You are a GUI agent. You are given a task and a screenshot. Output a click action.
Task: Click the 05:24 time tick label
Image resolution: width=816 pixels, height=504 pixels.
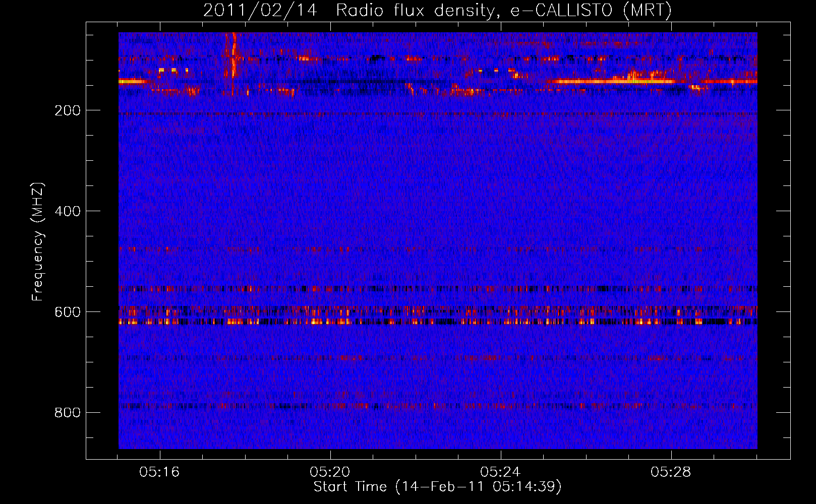click(500, 472)
